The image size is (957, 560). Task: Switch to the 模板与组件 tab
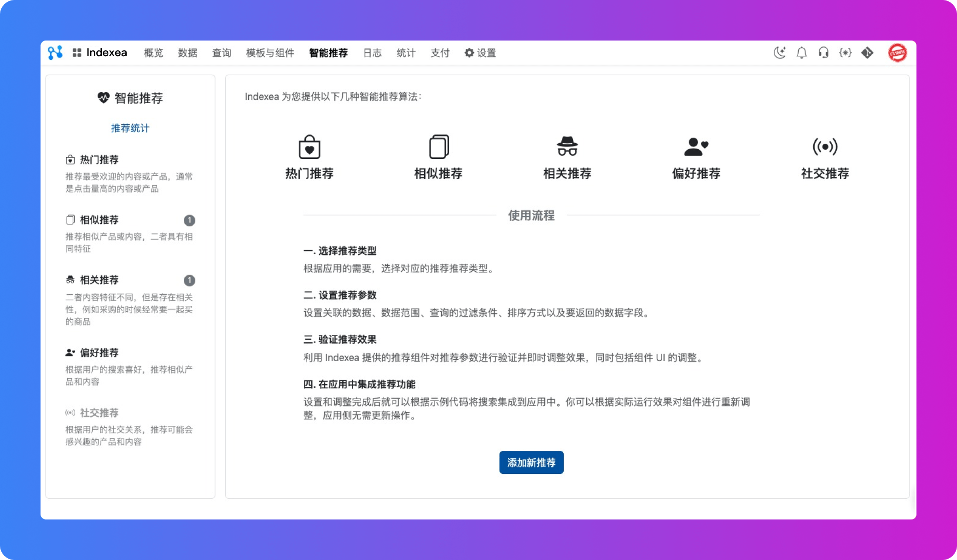270,53
